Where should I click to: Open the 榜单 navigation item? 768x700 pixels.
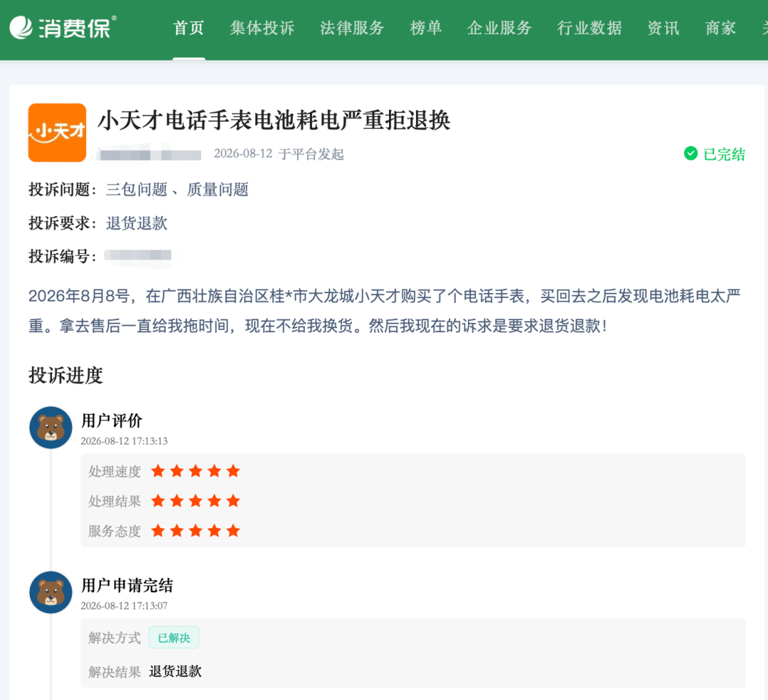(x=426, y=28)
